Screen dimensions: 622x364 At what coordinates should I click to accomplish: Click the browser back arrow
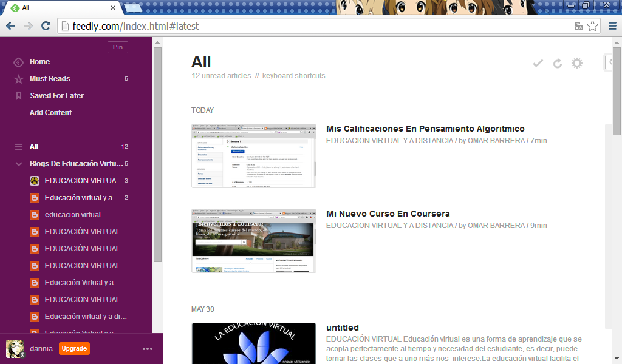[x=11, y=26]
